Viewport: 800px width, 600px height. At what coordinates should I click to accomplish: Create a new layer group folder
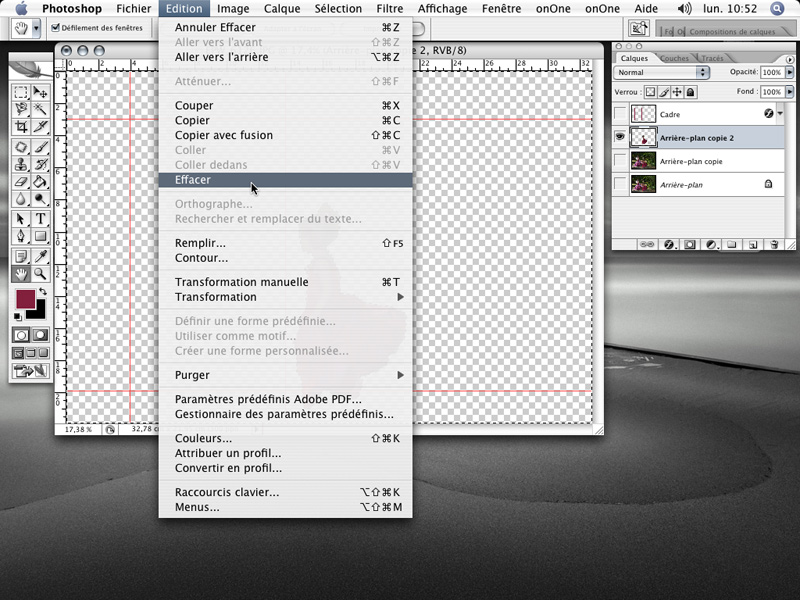[732, 244]
